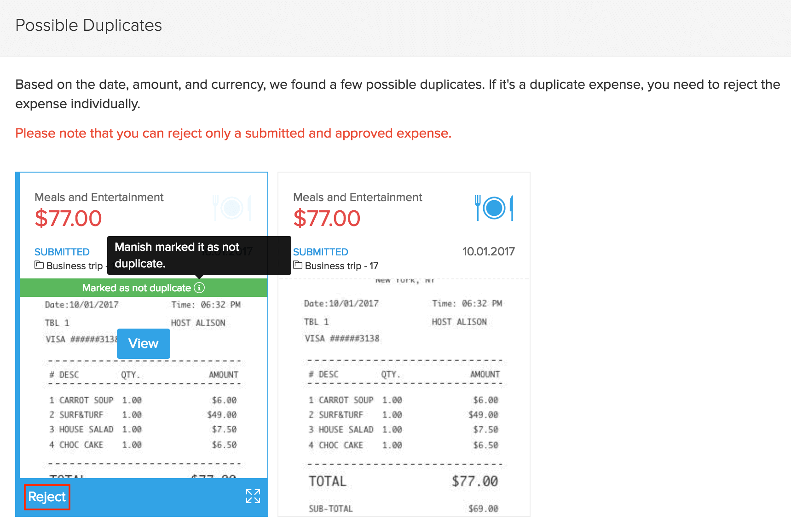Click the faded meal plate icon on the first card
This screenshot has width=791, height=532.
point(232,208)
